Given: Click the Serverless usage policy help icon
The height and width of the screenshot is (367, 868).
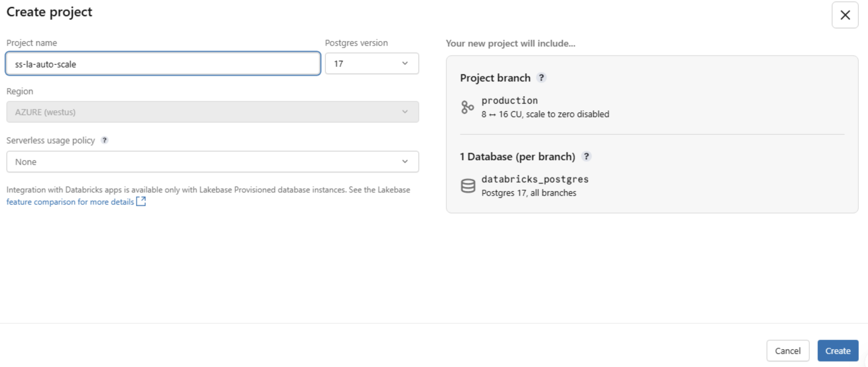Looking at the screenshot, I should pyautogui.click(x=104, y=140).
